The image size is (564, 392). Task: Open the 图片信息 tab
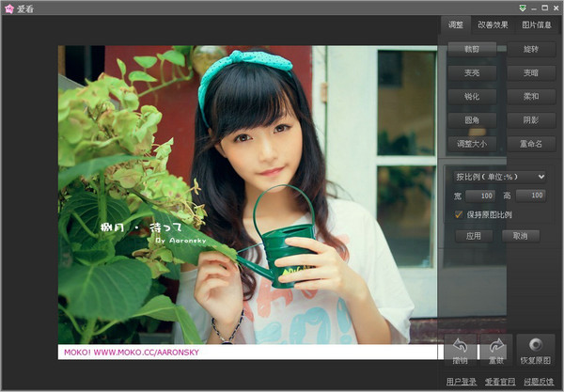pyautogui.click(x=537, y=24)
